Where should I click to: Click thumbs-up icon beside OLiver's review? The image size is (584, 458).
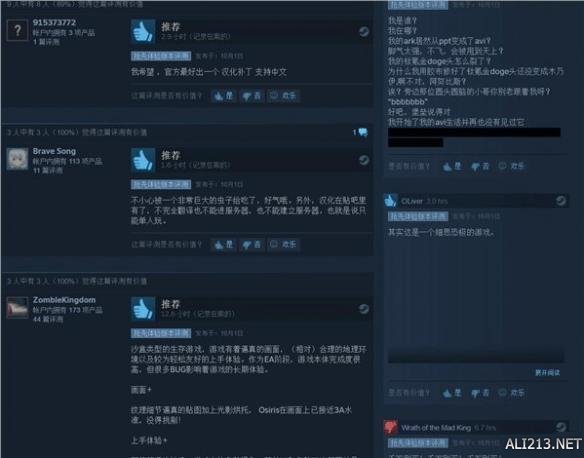(x=390, y=201)
